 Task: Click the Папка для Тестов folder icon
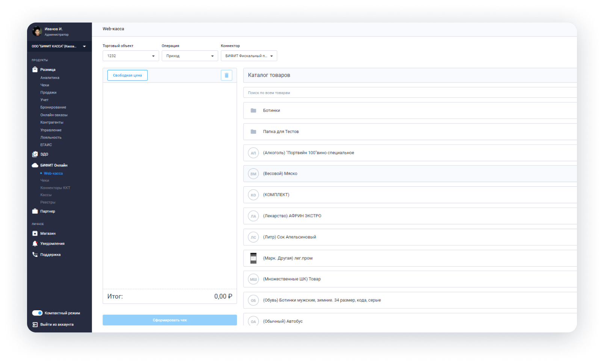coord(254,131)
